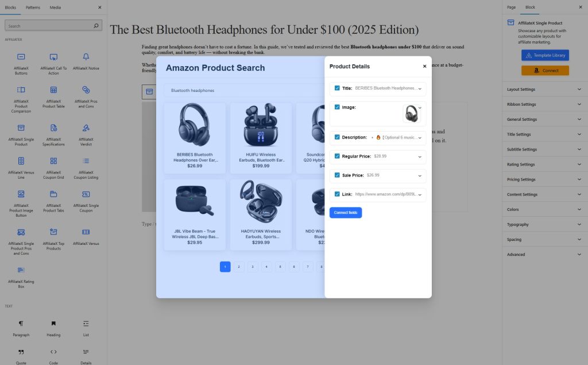Insert AffiliateX Coupon Listing block

[x=86, y=168]
